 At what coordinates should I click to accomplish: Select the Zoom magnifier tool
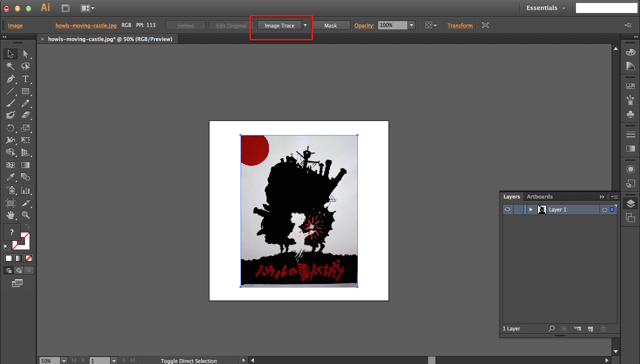pos(25,215)
